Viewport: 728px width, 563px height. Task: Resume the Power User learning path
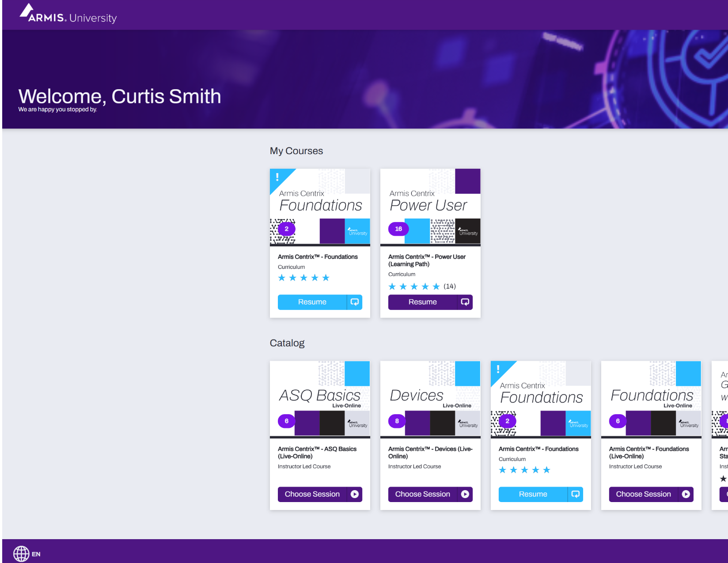click(423, 302)
